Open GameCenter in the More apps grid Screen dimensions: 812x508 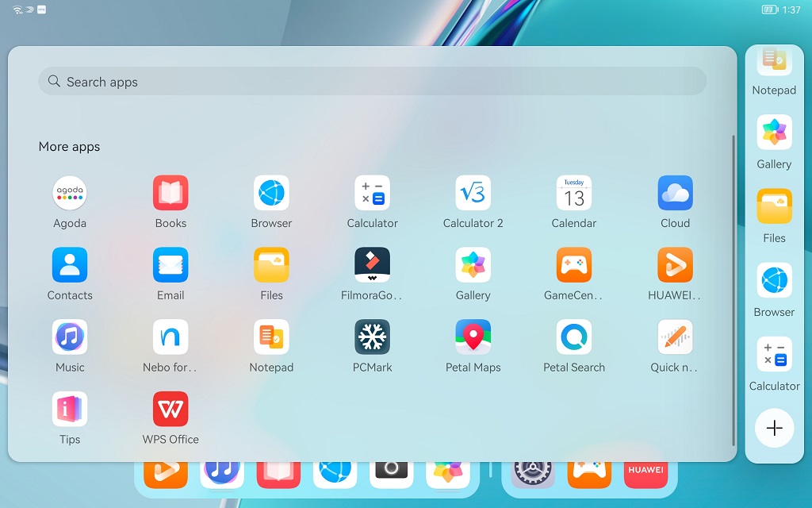tap(574, 265)
